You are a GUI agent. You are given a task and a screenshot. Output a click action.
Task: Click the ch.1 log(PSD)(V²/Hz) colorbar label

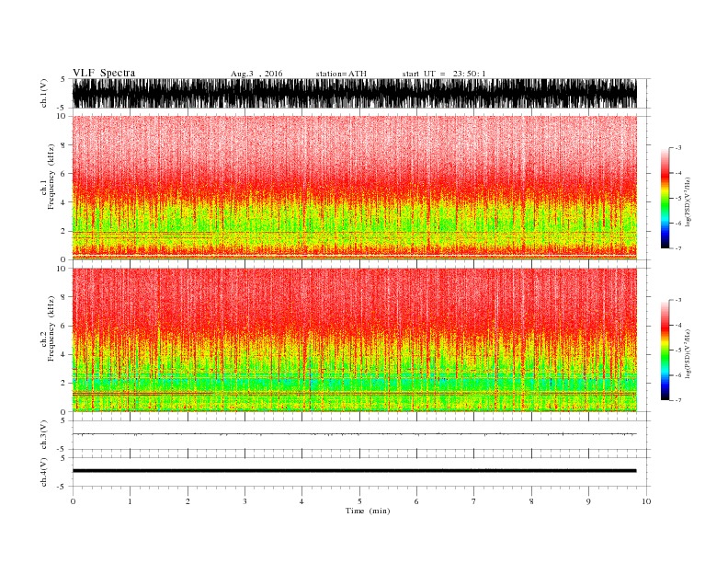pos(688,202)
